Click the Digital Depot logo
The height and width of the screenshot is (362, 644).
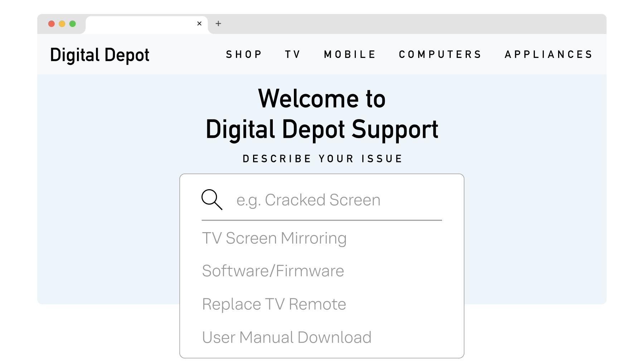[100, 55]
